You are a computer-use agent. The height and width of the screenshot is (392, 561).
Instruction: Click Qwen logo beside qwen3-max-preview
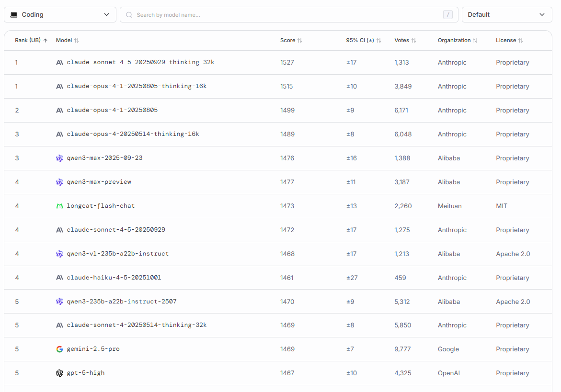click(x=60, y=182)
